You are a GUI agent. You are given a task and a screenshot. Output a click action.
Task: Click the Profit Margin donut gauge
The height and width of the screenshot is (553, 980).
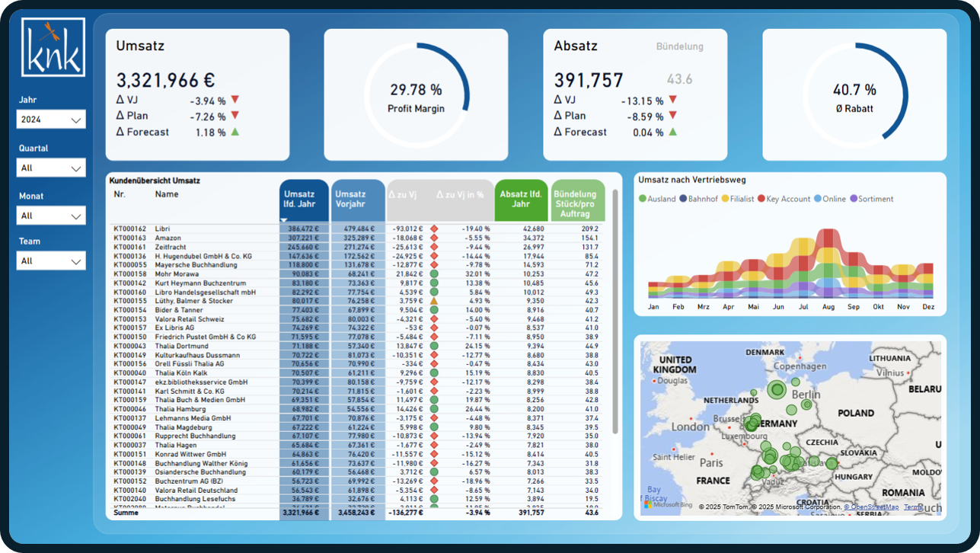416,94
